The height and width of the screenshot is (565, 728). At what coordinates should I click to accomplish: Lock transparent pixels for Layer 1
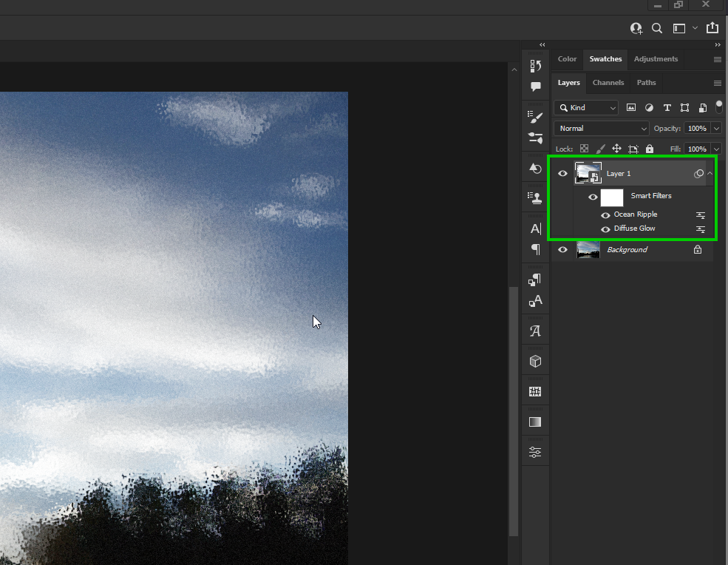pos(583,149)
